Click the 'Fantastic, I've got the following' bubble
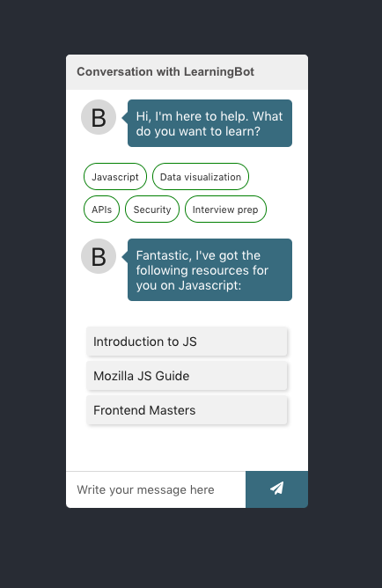Image resolution: width=382 pixels, height=588 pixels. point(210,270)
